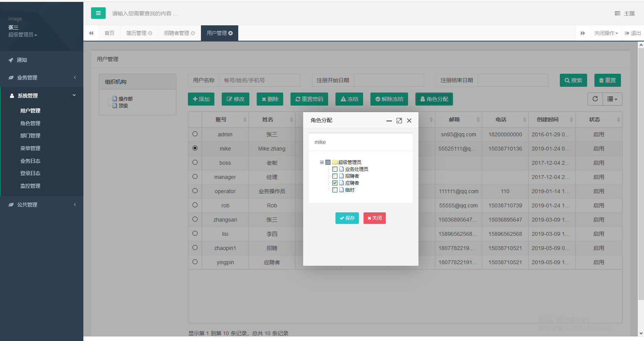
Task: Check the 业务处理员 role checkbox
Action: [x=335, y=169]
